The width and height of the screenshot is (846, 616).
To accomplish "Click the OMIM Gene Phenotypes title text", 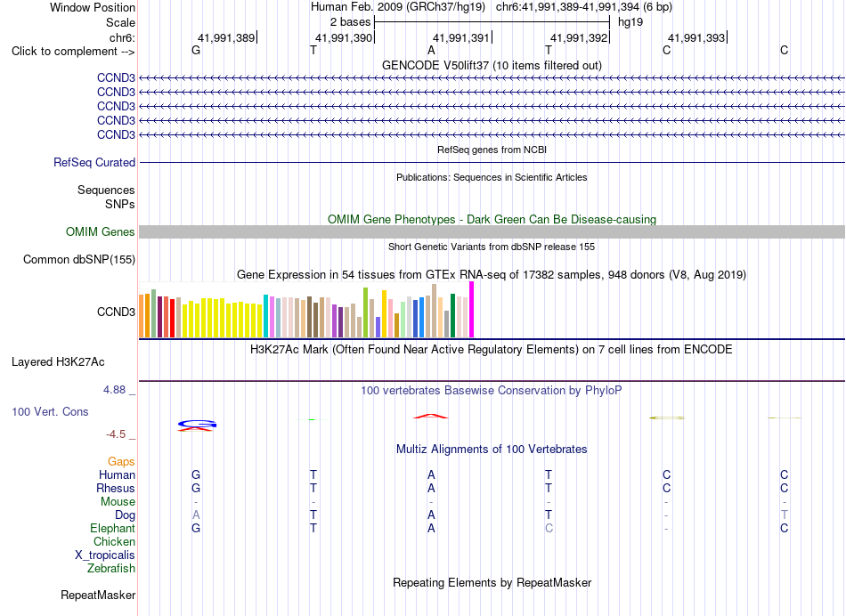I will point(492,219).
